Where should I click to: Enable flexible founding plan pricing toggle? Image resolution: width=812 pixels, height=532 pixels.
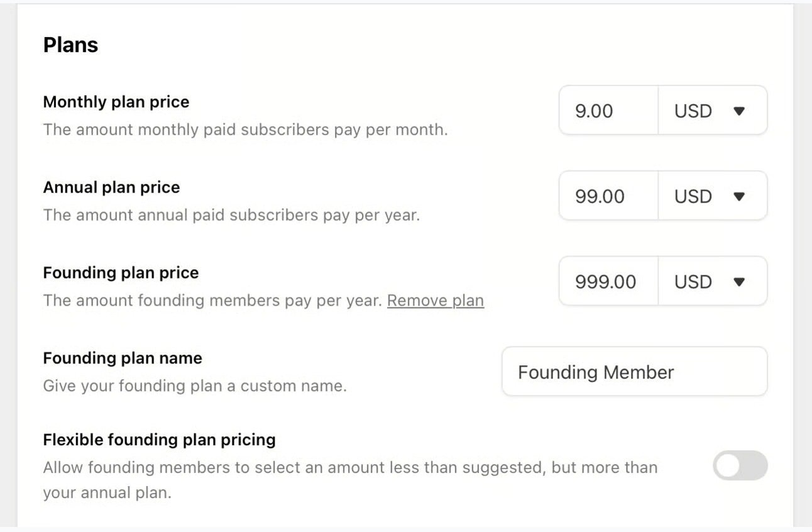pyautogui.click(x=740, y=465)
